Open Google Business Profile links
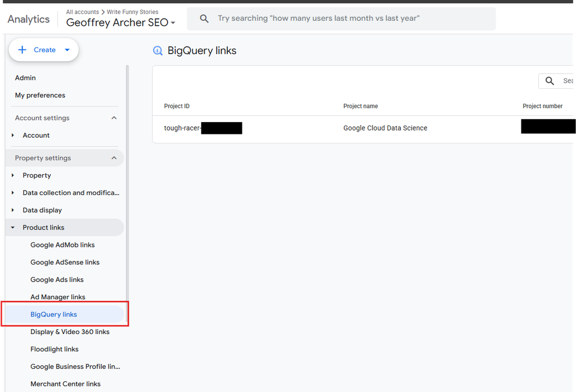The image size is (576, 392). 75,367
